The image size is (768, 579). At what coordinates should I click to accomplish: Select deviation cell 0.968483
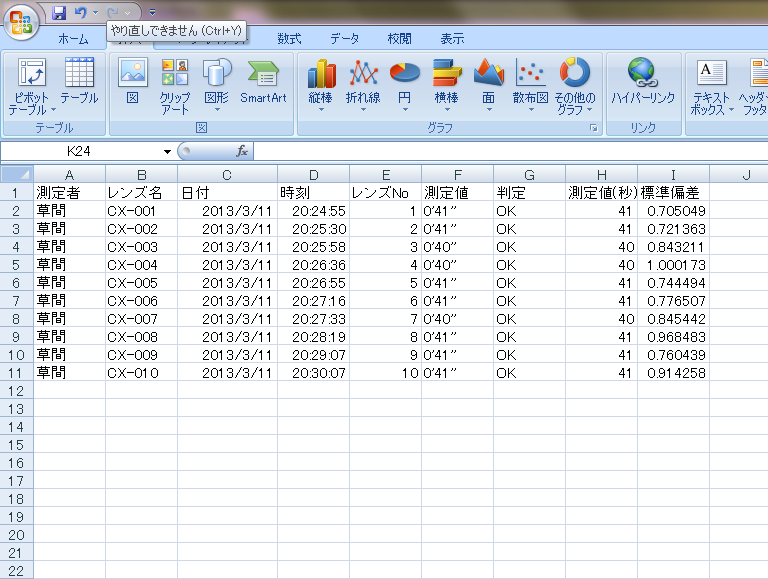(673, 337)
